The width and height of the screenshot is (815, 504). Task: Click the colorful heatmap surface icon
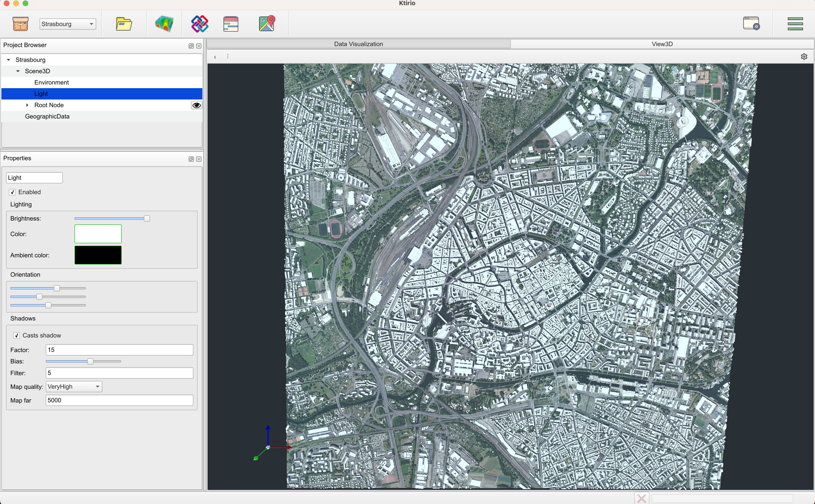(164, 24)
